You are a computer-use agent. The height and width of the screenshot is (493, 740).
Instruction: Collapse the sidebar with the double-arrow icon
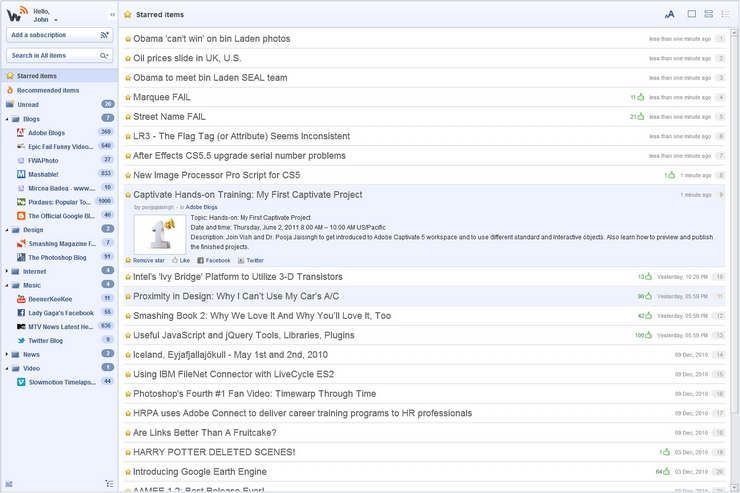click(x=112, y=15)
